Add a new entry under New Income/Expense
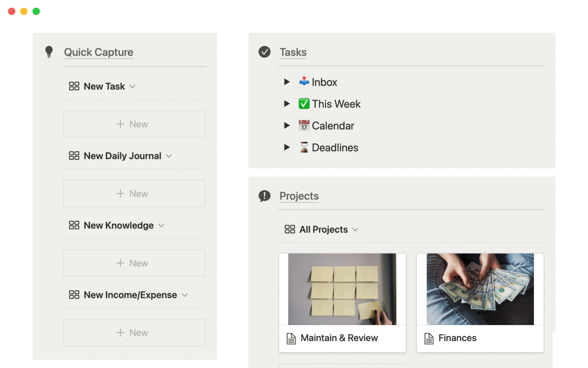This screenshot has height=368, width=588. pyautogui.click(x=134, y=333)
